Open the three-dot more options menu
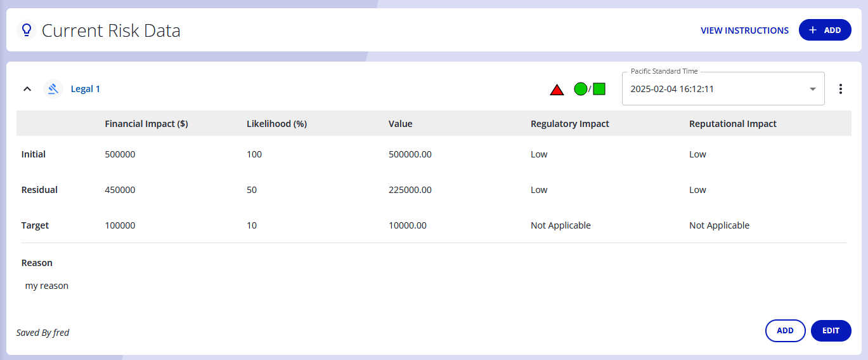Viewport: 868px width, 360px height. click(x=841, y=89)
